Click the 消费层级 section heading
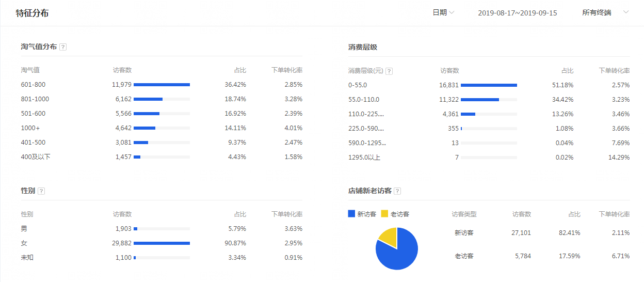 363,47
